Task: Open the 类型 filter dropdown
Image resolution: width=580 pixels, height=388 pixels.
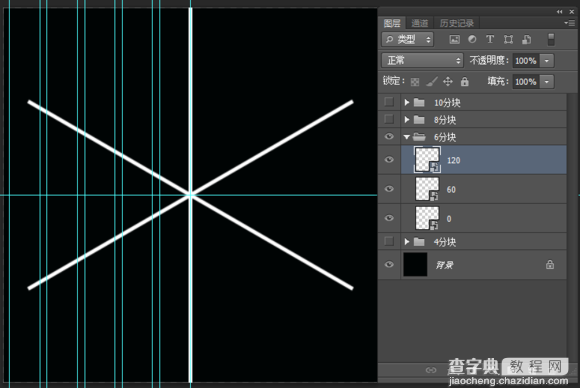Action: (x=407, y=39)
